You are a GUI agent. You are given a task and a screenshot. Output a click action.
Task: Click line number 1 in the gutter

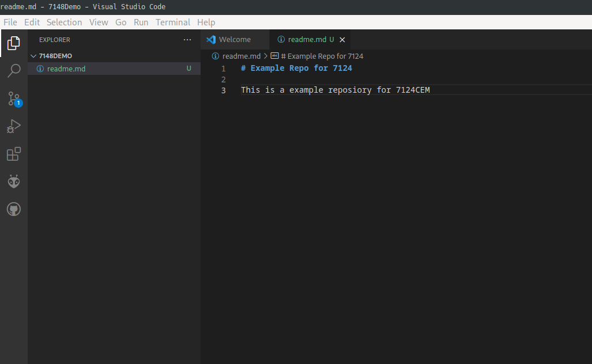223,69
